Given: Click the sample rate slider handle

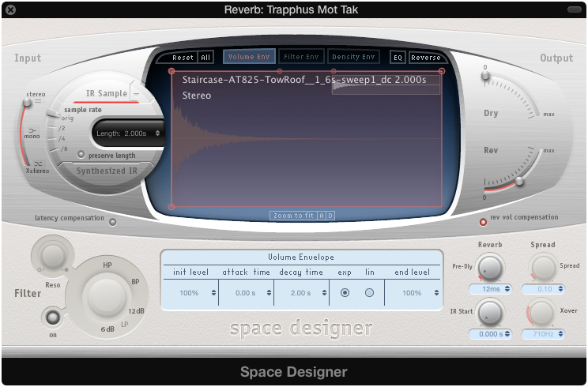Looking at the screenshot, I should click(x=52, y=113).
